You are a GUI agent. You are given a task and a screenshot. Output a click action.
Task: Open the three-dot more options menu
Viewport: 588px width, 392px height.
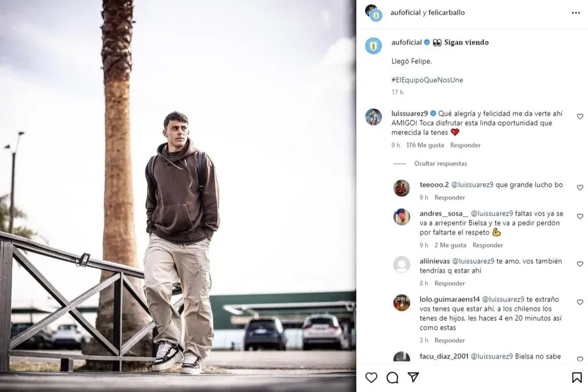click(575, 13)
